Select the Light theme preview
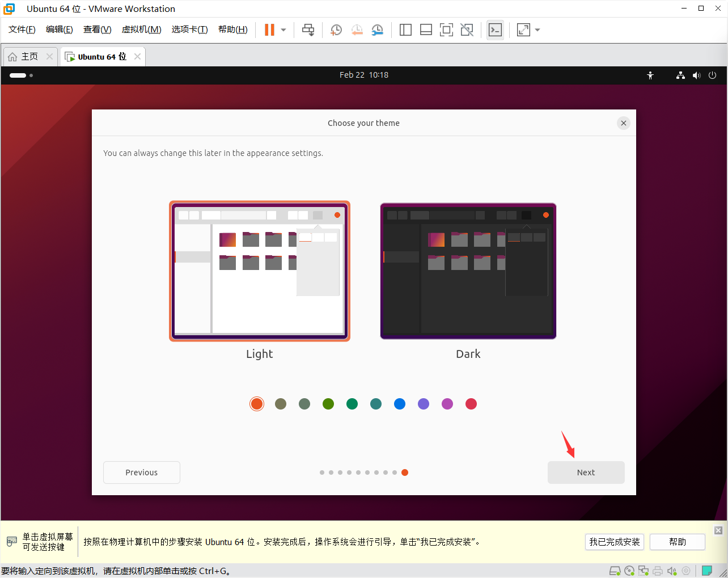This screenshot has width=728, height=578. [260, 271]
